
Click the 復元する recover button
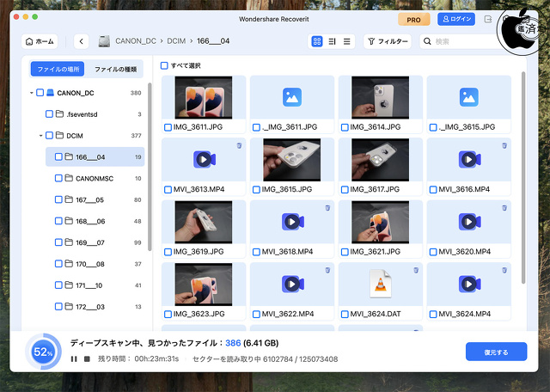click(496, 352)
